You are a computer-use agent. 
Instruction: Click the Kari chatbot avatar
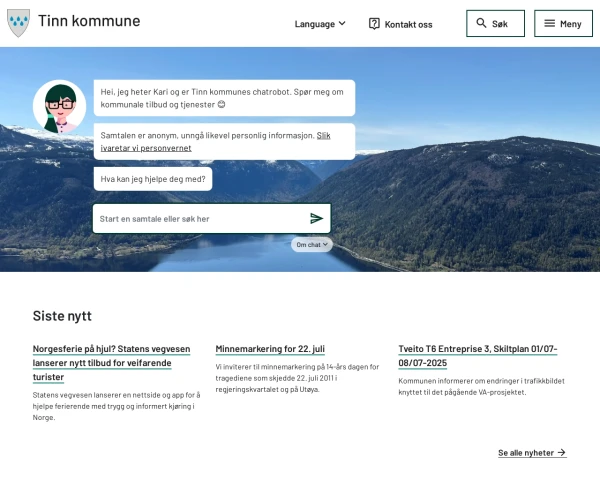coord(59,106)
